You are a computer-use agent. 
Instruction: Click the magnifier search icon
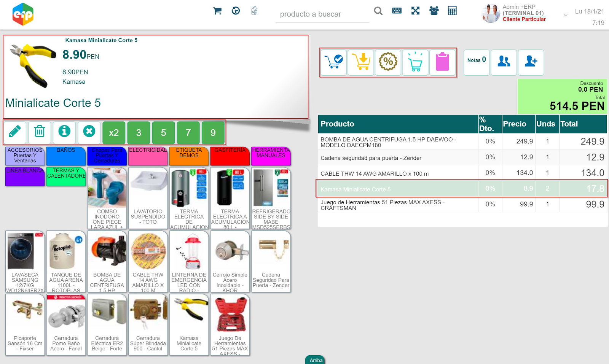click(x=378, y=11)
